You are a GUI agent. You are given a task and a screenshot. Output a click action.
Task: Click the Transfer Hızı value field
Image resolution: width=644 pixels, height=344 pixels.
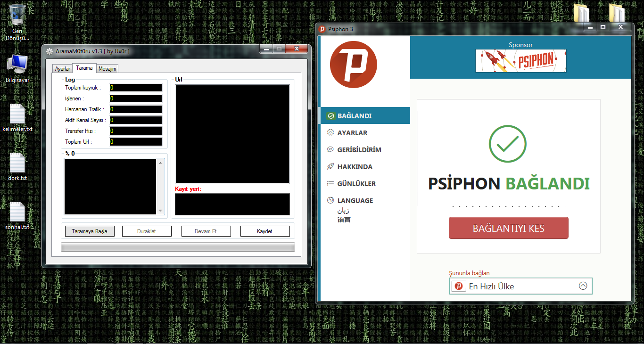(136, 131)
